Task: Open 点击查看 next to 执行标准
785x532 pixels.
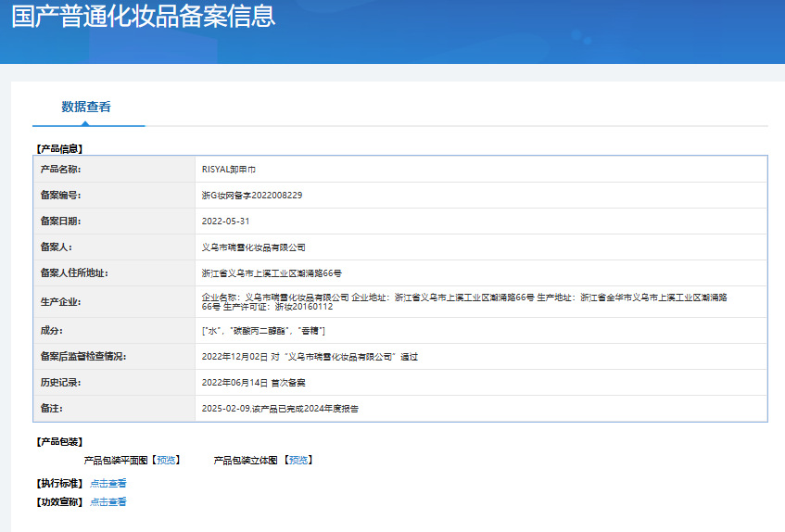Action: 108,484
